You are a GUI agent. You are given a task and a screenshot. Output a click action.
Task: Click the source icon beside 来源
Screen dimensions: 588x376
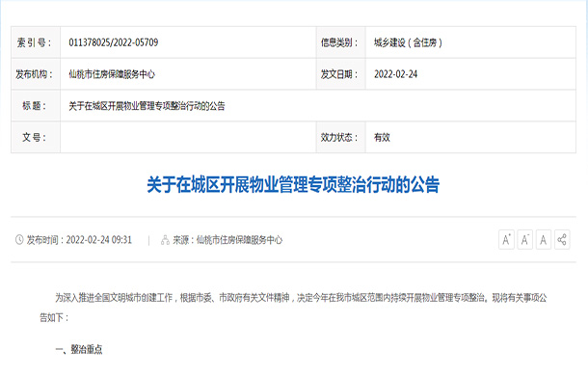(165, 240)
